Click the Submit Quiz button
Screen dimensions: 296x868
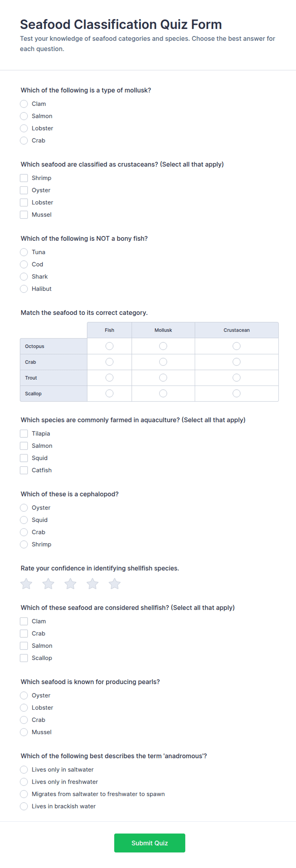(x=150, y=843)
